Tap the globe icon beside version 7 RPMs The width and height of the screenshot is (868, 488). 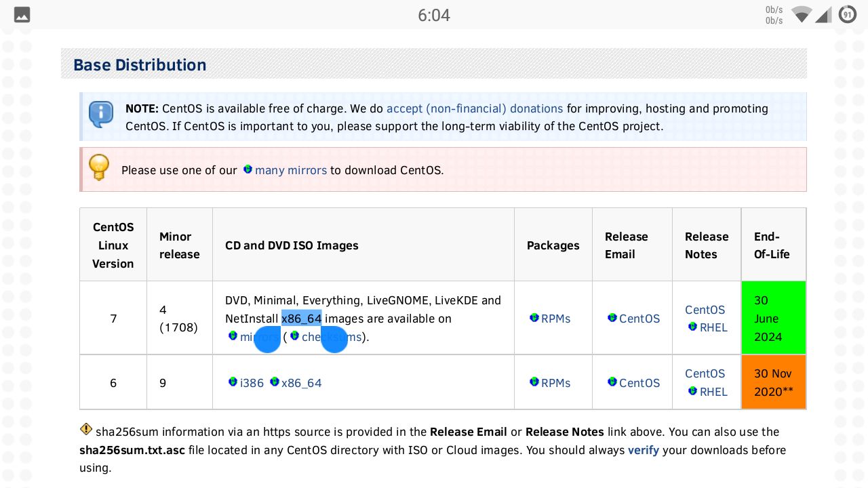click(534, 318)
